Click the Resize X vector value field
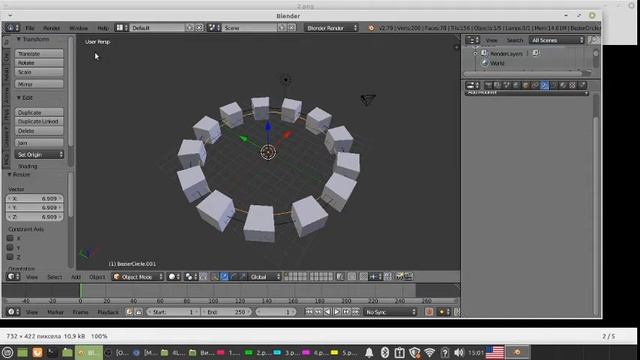The image size is (640, 360). pos(35,198)
